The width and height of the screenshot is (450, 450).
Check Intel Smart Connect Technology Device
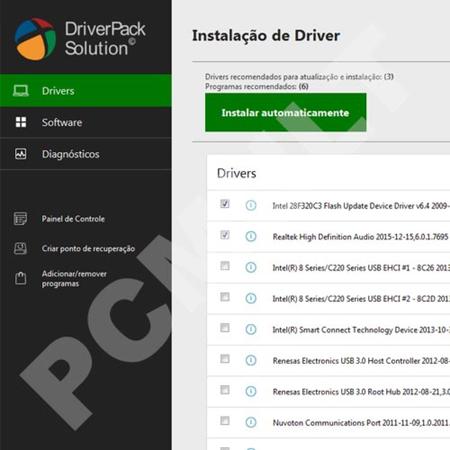[x=225, y=328]
